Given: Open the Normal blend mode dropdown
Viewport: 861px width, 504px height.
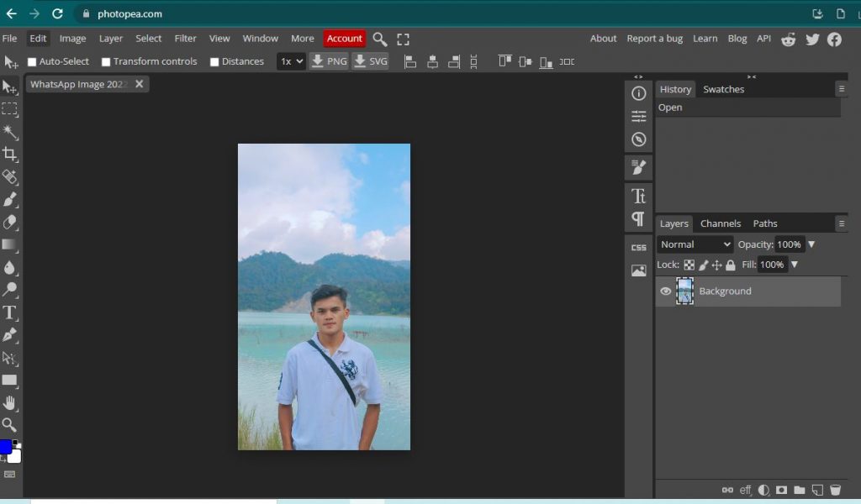Looking at the screenshot, I should [x=695, y=244].
